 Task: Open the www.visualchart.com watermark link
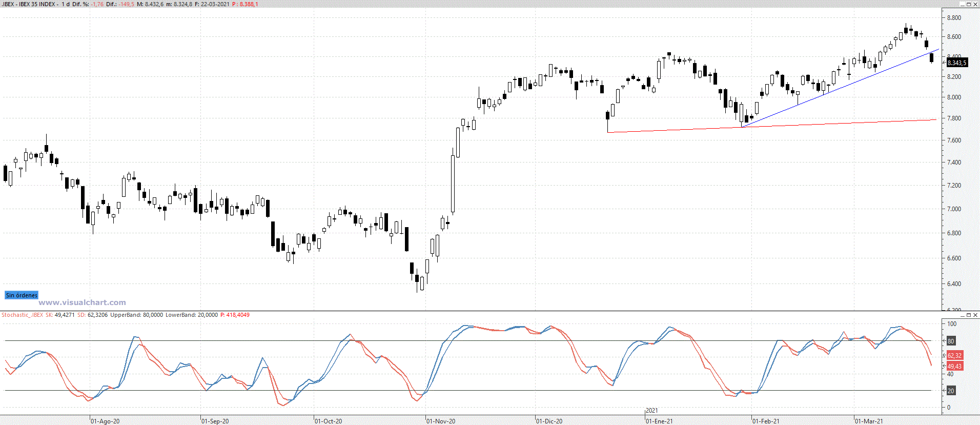point(82,302)
